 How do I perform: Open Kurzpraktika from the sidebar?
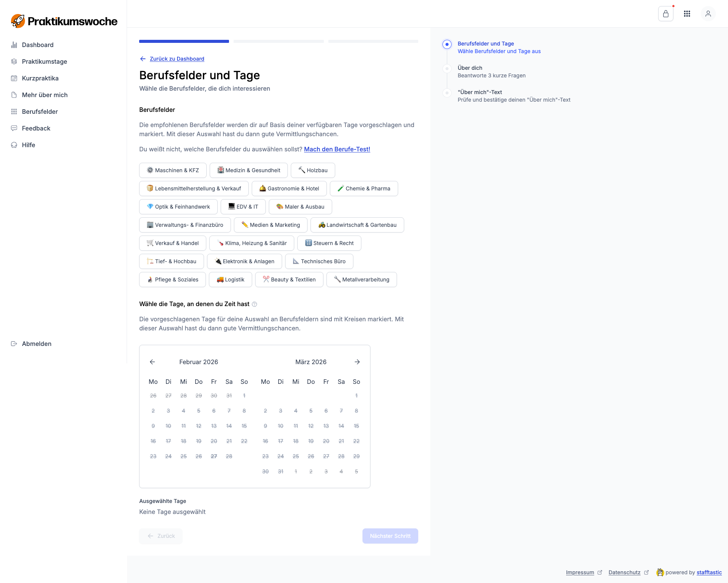(41, 78)
